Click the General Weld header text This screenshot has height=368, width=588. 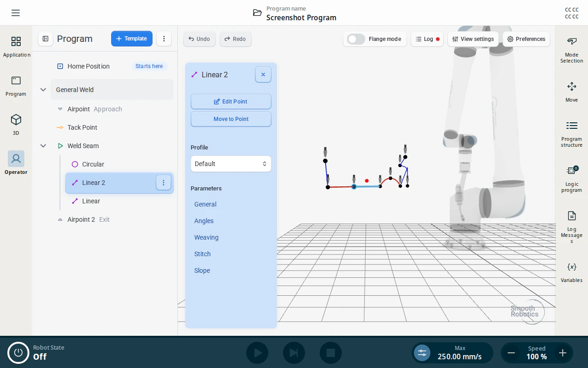75,90
